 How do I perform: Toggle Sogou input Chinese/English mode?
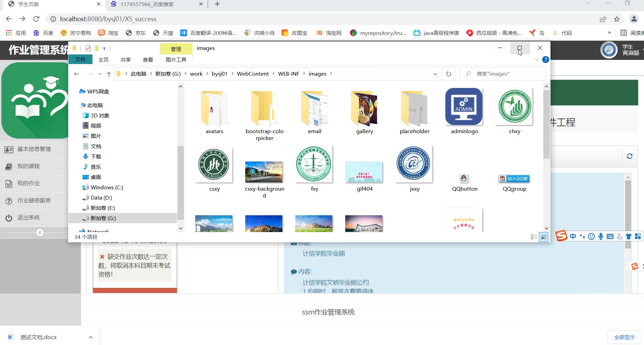[573, 237]
